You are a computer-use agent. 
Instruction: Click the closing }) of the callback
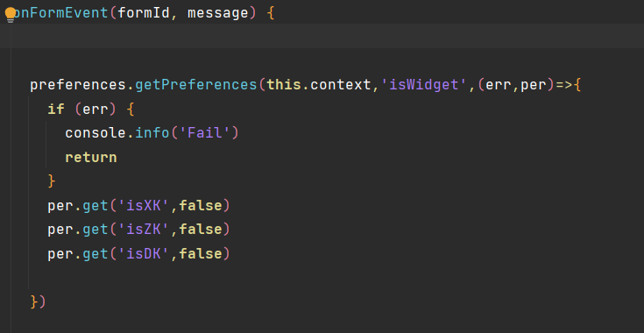[x=39, y=301]
